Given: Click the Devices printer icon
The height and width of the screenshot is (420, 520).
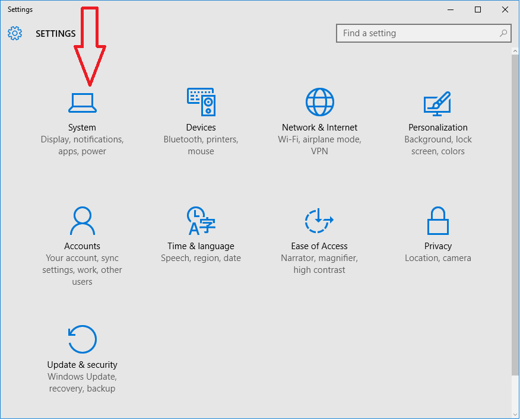Looking at the screenshot, I should coord(201,101).
